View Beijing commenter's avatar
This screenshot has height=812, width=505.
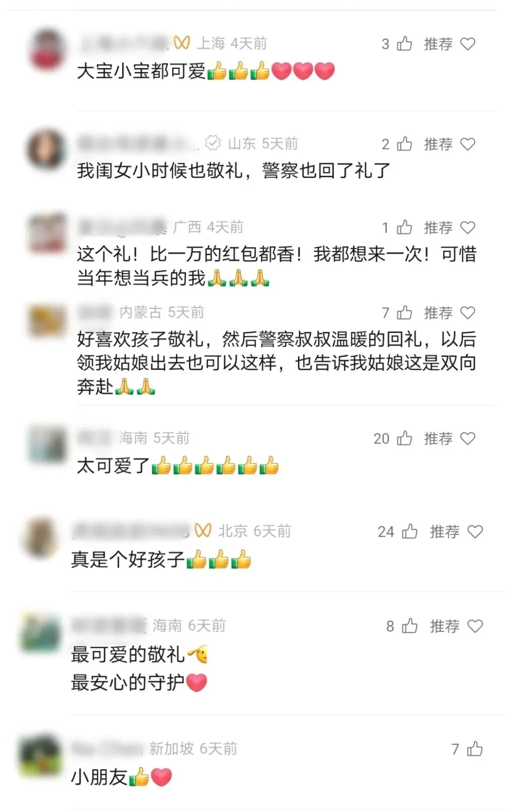coord(41,537)
